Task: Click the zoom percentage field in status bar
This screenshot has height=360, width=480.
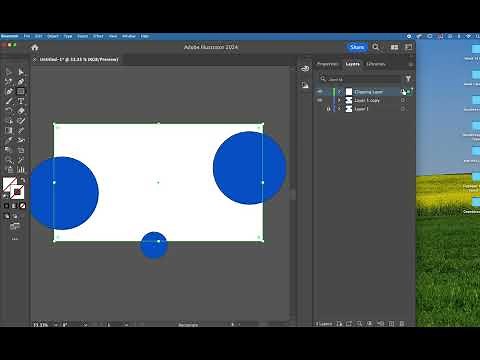Action: (41, 325)
